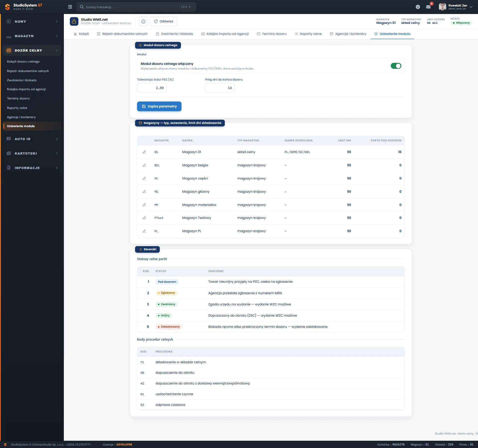Expand the KARTOTEKI sidebar section
Image resolution: width=478 pixels, height=448 pixels.
coord(32,153)
